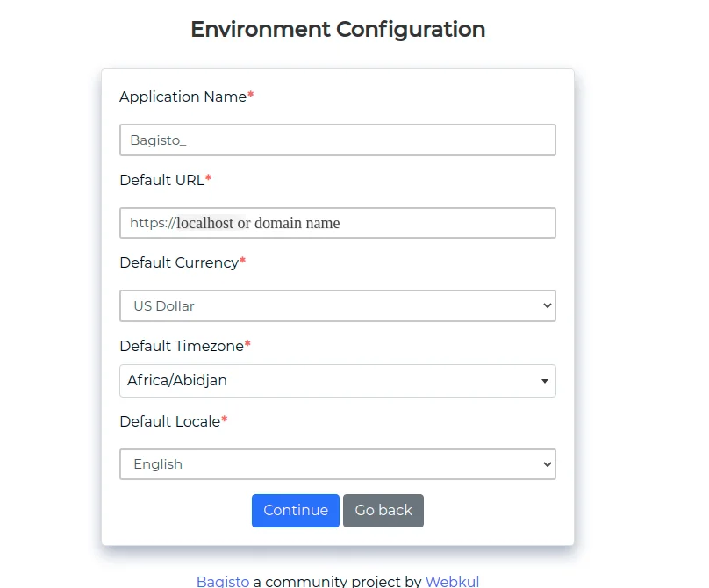Click the chevron arrow on the locale select
Viewport: 709px width, 588px height.
548,464
